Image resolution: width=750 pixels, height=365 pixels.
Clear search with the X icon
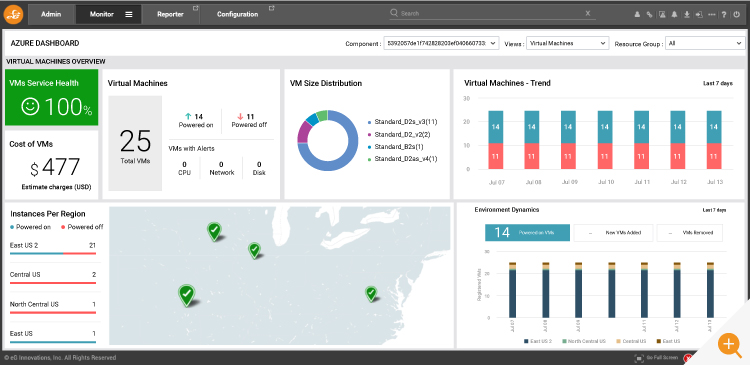click(x=588, y=13)
